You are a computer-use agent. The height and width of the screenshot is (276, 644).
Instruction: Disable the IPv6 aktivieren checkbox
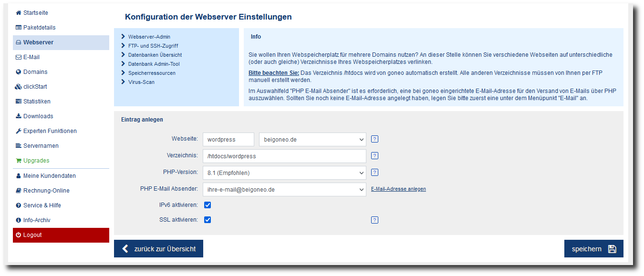[x=208, y=205]
